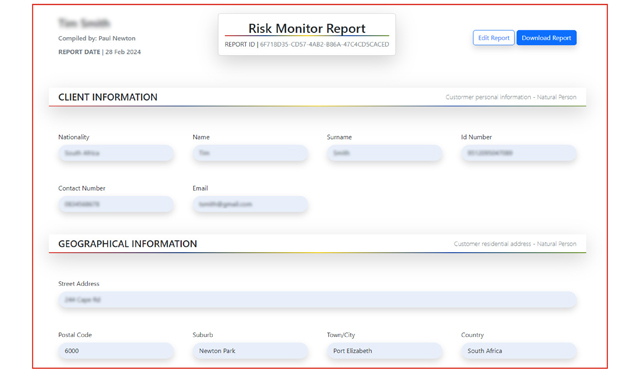The height and width of the screenshot is (372, 638).
Task: Click the 'Compiled by: Paul Newton' text
Action: (97, 38)
